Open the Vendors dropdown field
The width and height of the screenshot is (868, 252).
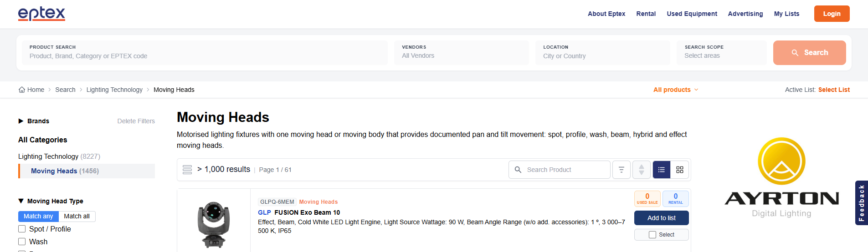pos(462,53)
